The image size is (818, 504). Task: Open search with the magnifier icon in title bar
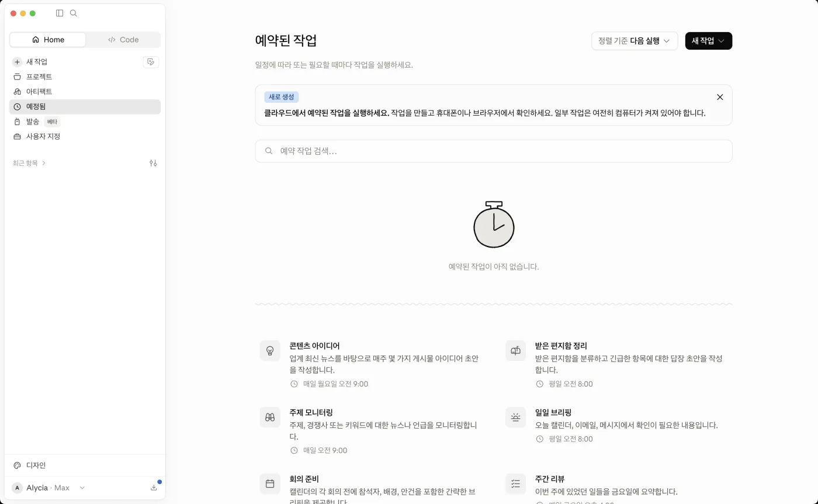tap(74, 13)
